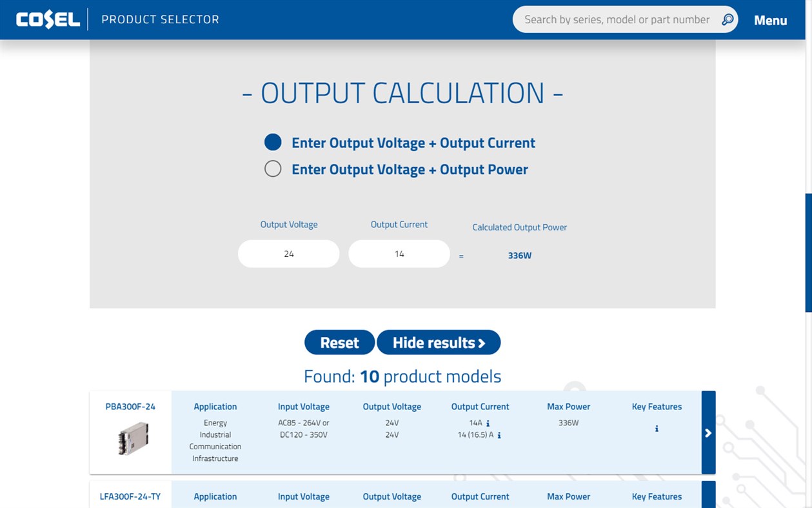Open info tooltip beside the 14A output current
Viewport: 812px width, 508px height.
coord(488,423)
